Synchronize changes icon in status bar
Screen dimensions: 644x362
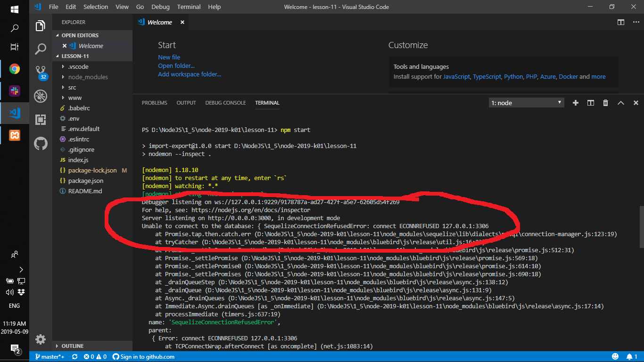point(74,357)
